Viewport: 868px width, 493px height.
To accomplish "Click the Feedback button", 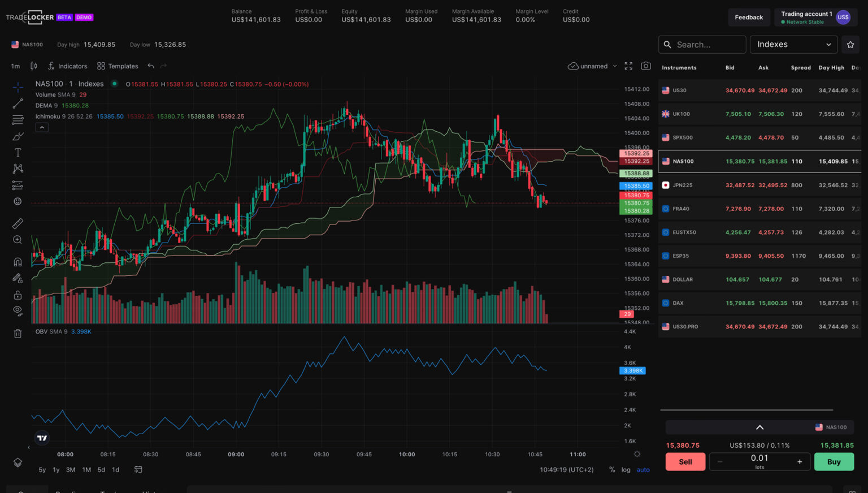I will (749, 17).
